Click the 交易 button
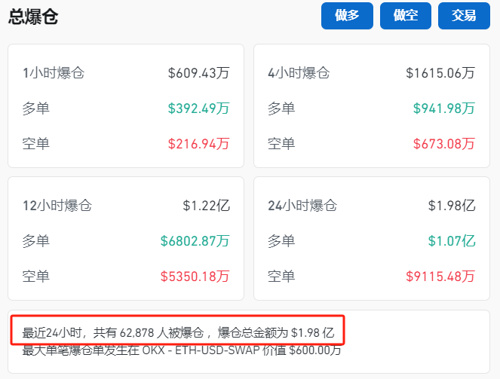Image resolution: width=500 pixels, height=379 pixels. (x=464, y=16)
